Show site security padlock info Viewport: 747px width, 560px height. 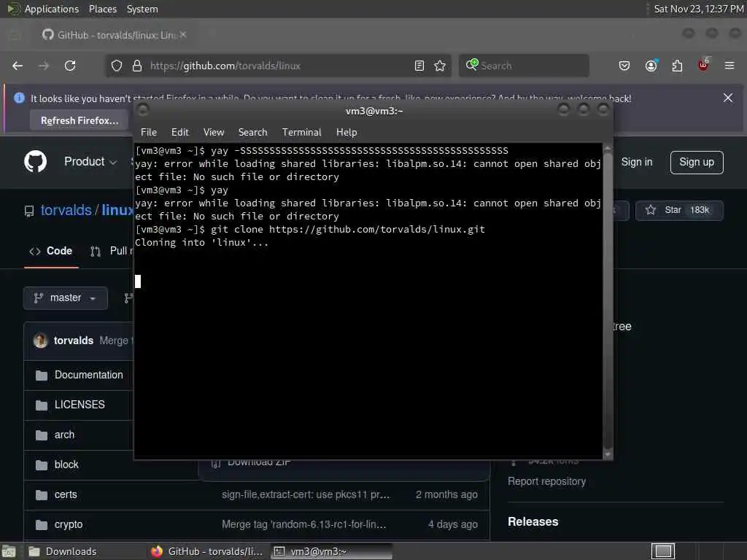coord(136,66)
